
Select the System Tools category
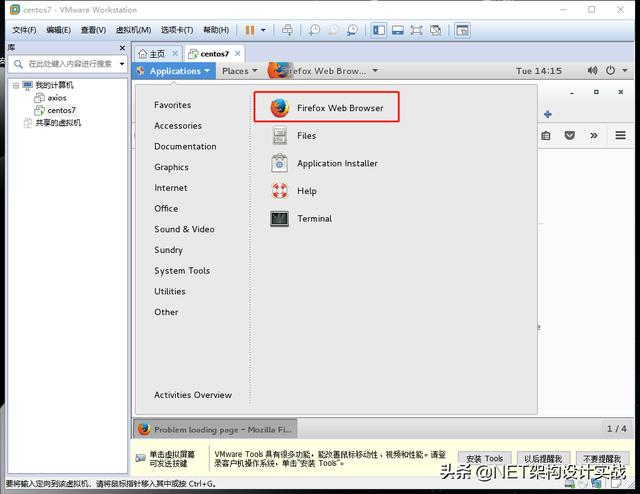(182, 271)
